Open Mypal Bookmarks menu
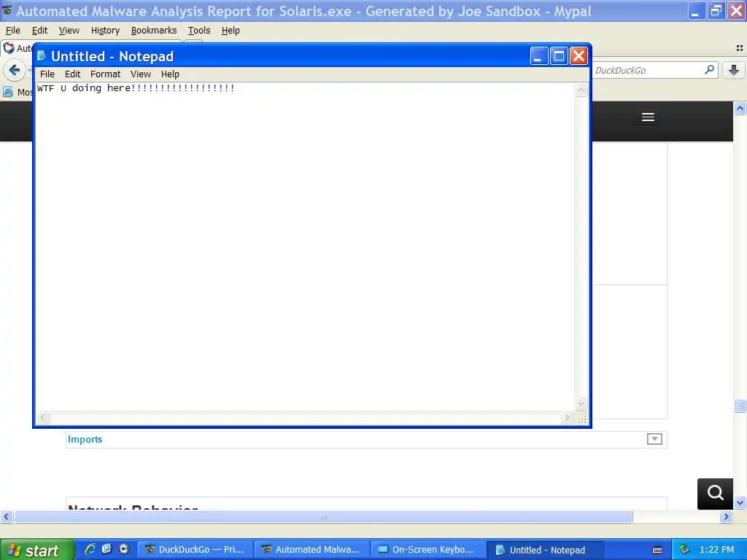 point(154,31)
